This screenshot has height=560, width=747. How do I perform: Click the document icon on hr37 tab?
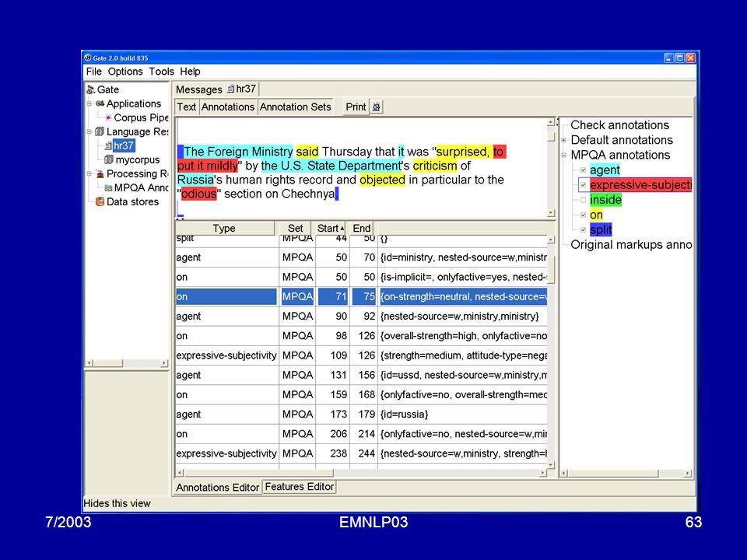pyautogui.click(x=230, y=89)
